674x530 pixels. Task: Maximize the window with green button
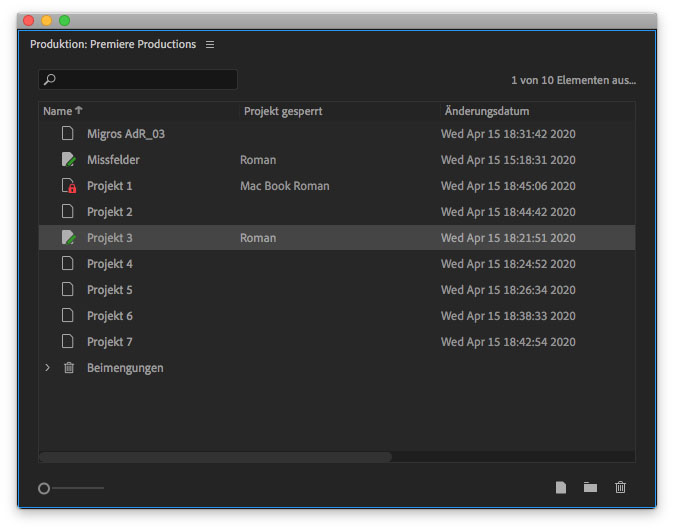pyautogui.click(x=64, y=20)
